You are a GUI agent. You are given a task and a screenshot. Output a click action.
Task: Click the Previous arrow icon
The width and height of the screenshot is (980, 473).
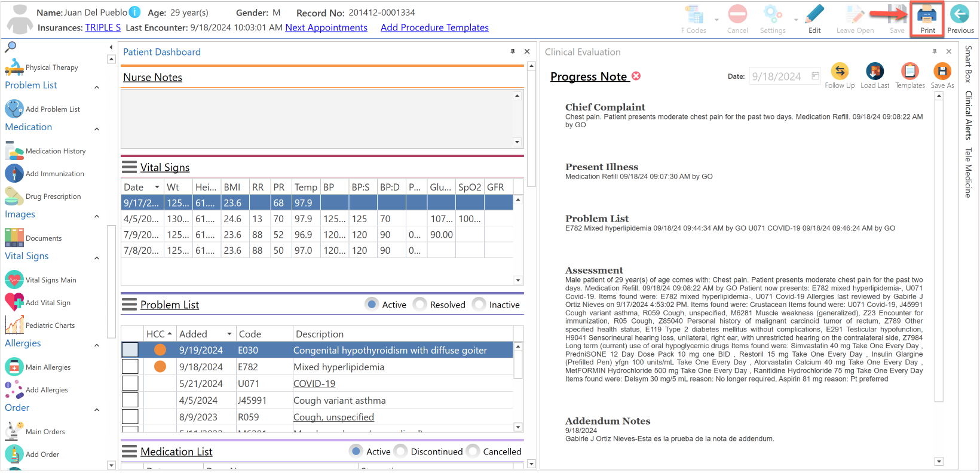point(960,14)
